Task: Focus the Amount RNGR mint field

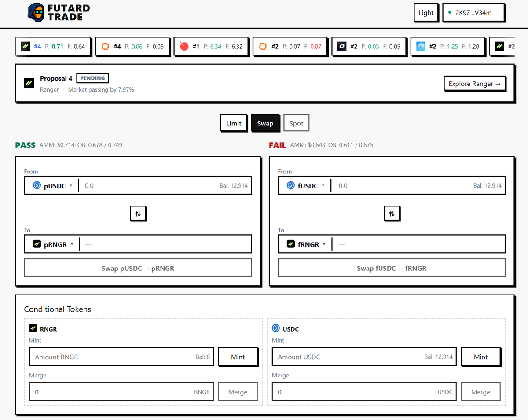Action: point(121,357)
